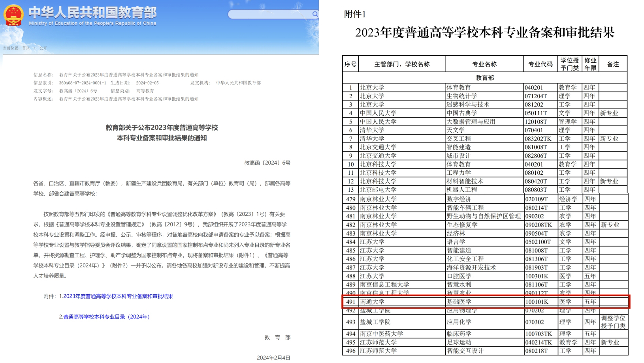The image size is (644, 363).
Task: Click the national emblem logo
Action: click(x=13, y=15)
